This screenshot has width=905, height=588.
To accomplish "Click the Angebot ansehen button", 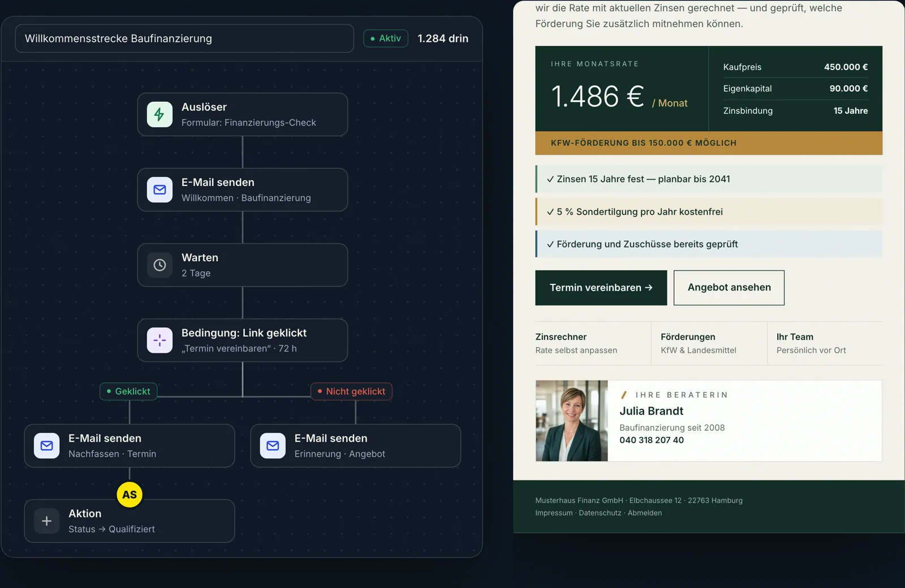I will [x=729, y=288].
